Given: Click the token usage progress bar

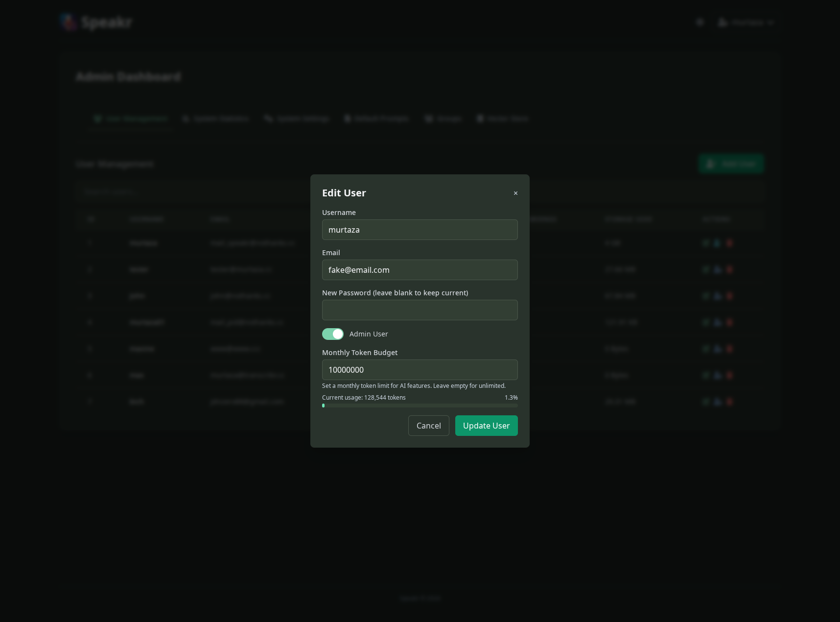Looking at the screenshot, I should pyautogui.click(x=420, y=406).
